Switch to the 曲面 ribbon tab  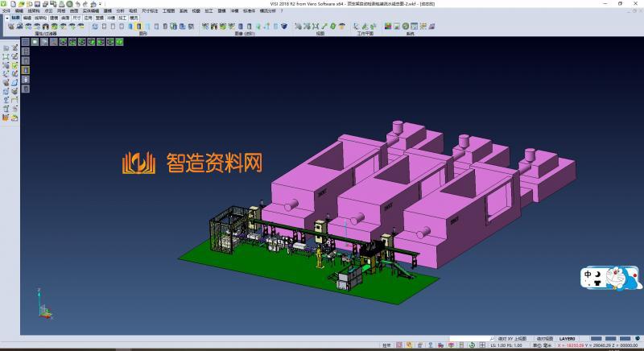(x=65, y=17)
